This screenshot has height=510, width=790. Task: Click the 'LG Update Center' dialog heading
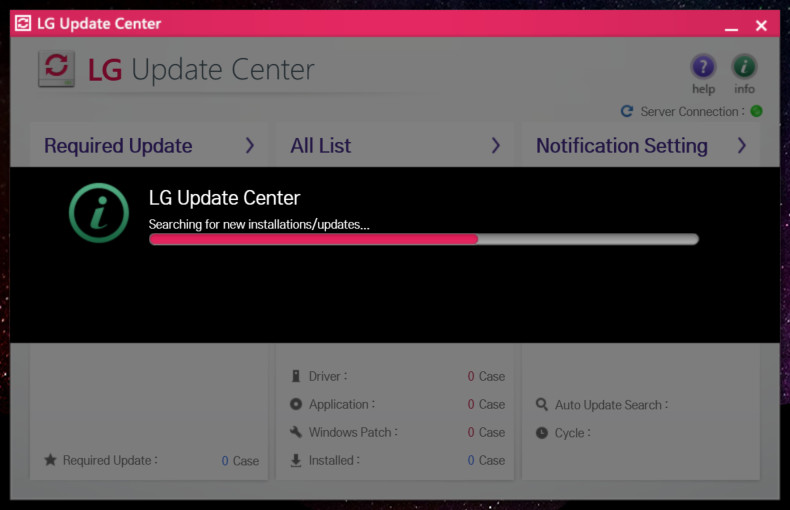tap(224, 198)
